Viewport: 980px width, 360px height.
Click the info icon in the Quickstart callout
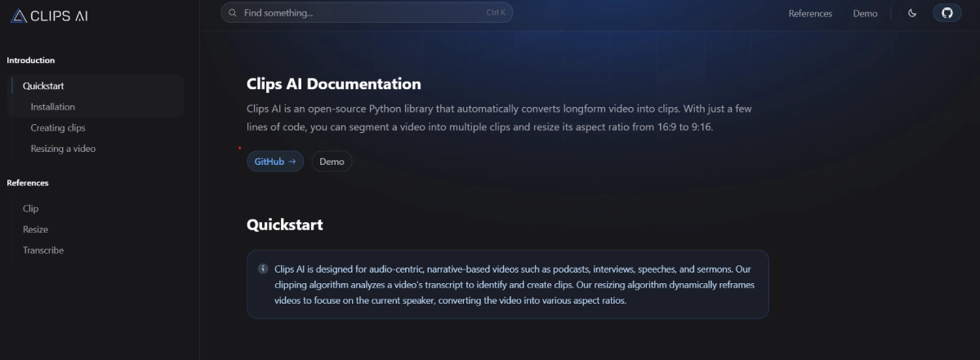click(263, 269)
